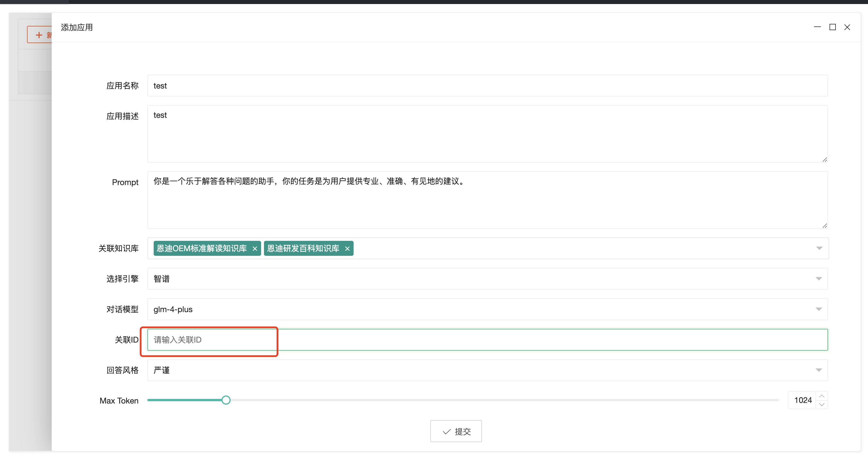868x461 pixels.
Task: Maximize the 添加应用 dialog
Action: coord(832,27)
